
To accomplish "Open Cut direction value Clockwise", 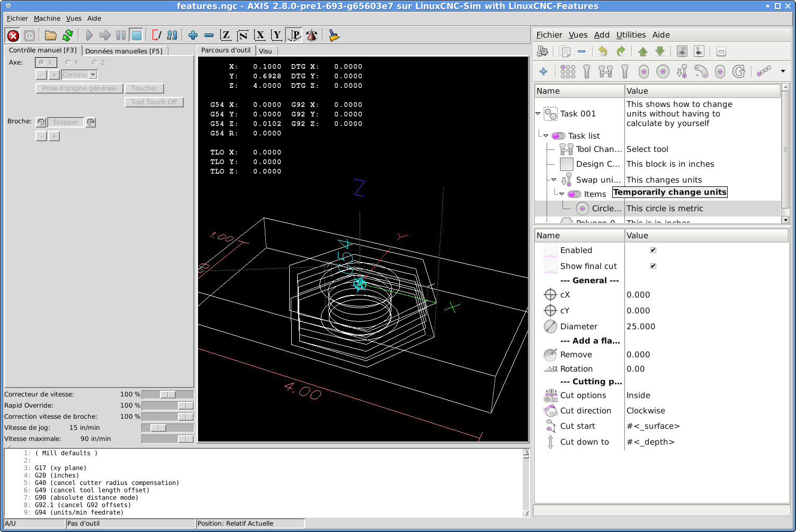I will point(646,411).
